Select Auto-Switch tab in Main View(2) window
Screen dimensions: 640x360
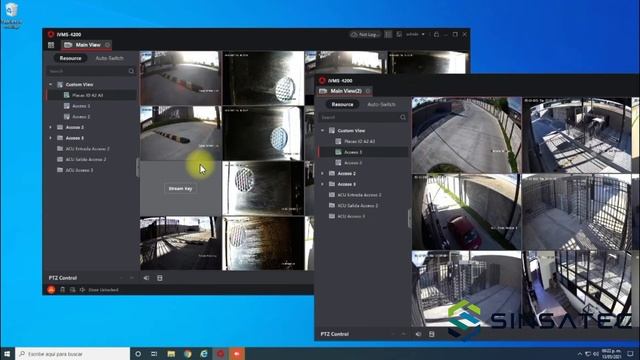[381, 104]
